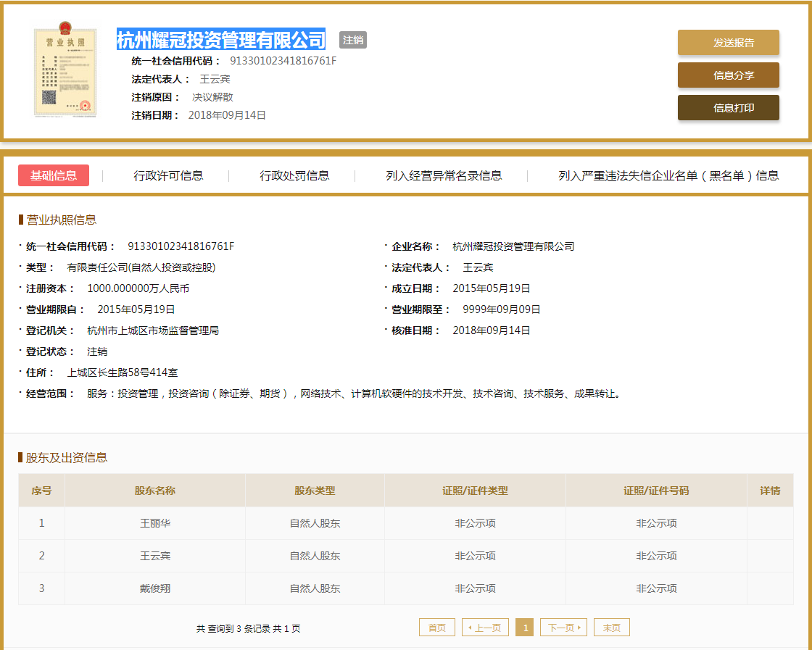Jump to last page with 末页

pyautogui.click(x=611, y=628)
